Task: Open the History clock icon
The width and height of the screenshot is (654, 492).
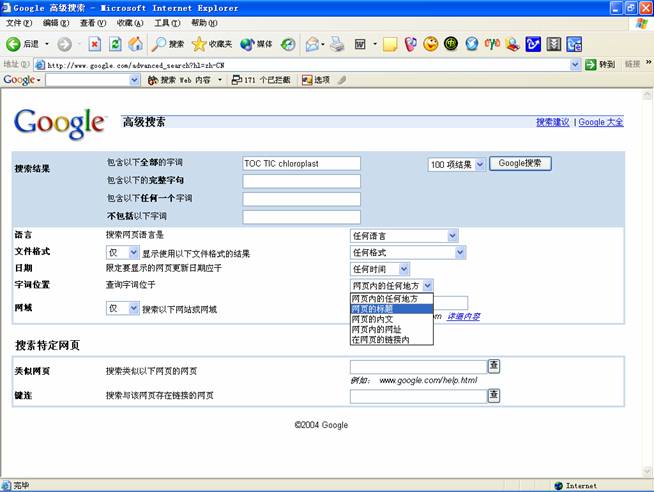Action: click(x=288, y=44)
